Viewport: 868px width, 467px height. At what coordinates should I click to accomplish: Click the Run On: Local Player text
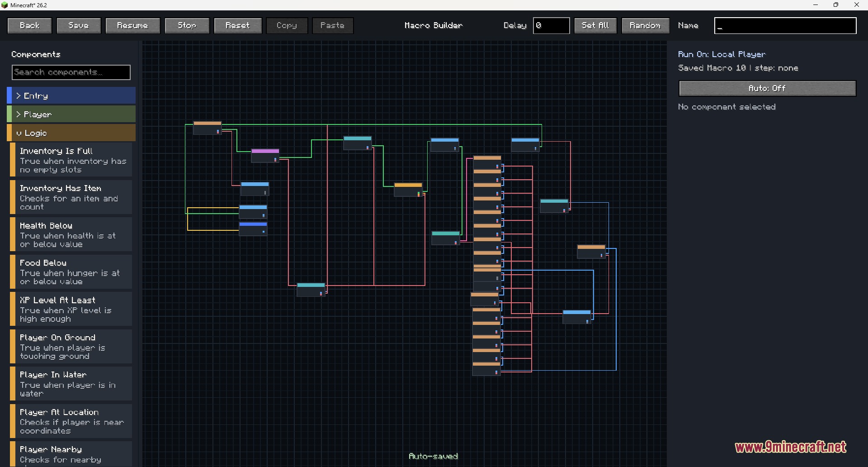pyautogui.click(x=722, y=54)
